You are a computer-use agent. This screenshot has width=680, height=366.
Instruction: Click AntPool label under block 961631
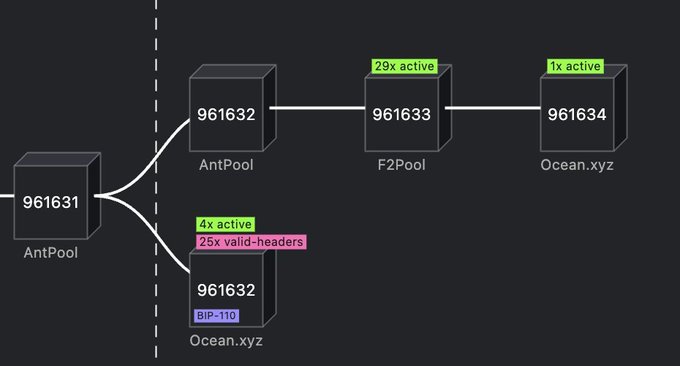tap(51, 253)
